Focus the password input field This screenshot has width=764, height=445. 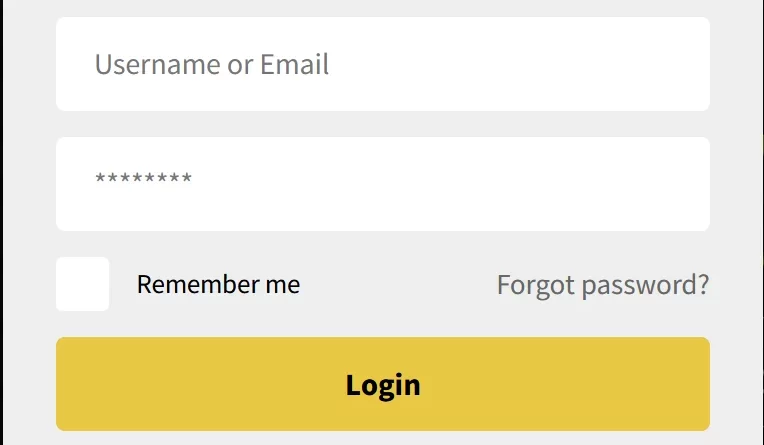click(x=383, y=184)
